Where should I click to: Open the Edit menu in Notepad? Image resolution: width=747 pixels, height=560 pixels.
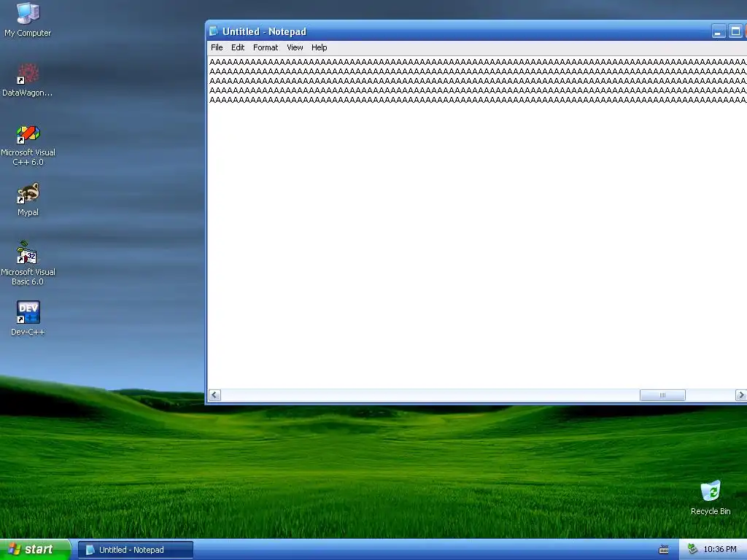coord(238,47)
